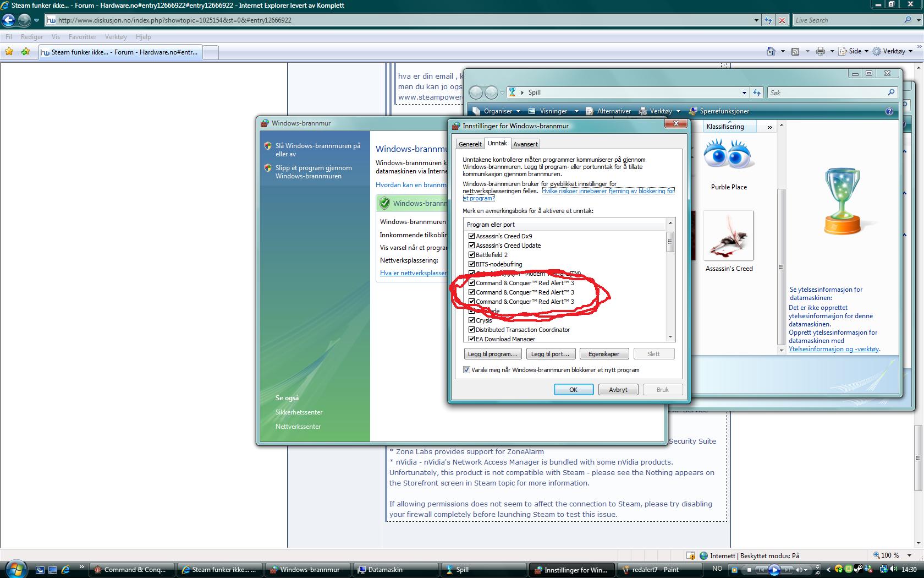
Task: Click OK in firewall settings dialog
Action: pyautogui.click(x=574, y=390)
